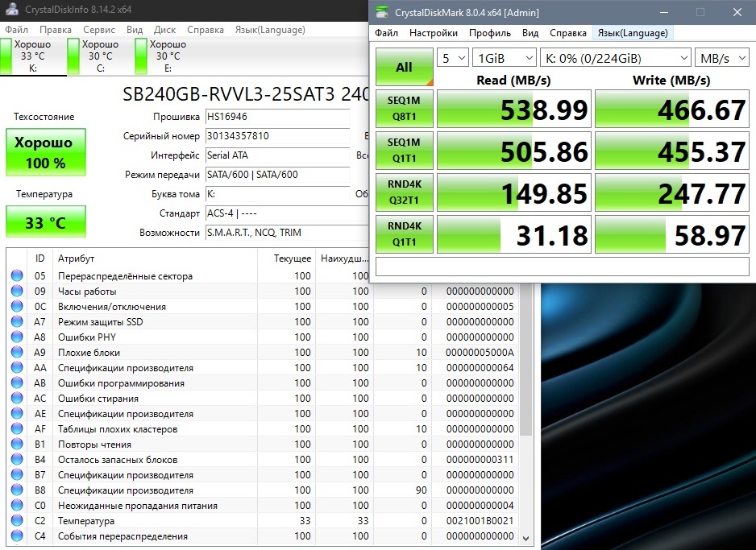This screenshot has width=756, height=550.
Task: Click the blue status orb for attribute 05
Action: coord(17,275)
